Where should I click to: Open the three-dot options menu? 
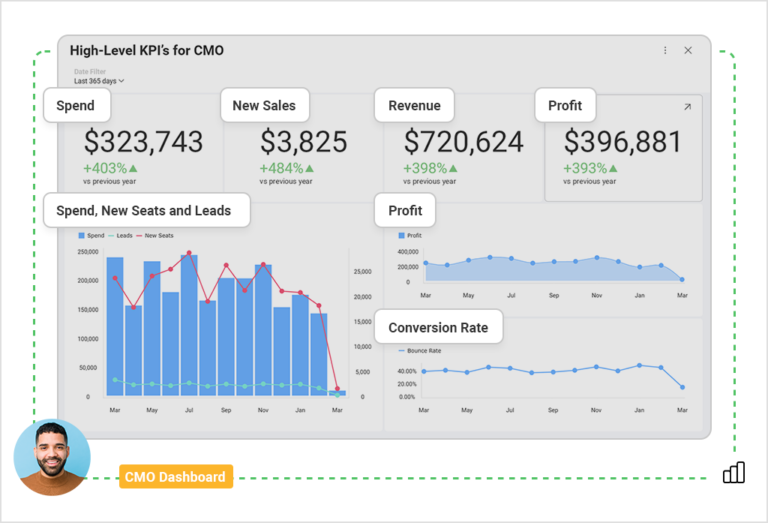coord(665,50)
